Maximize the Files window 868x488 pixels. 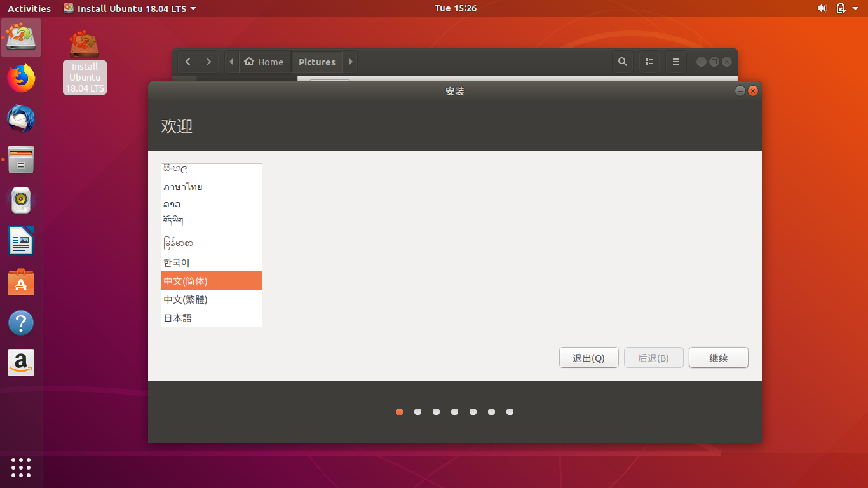[714, 62]
